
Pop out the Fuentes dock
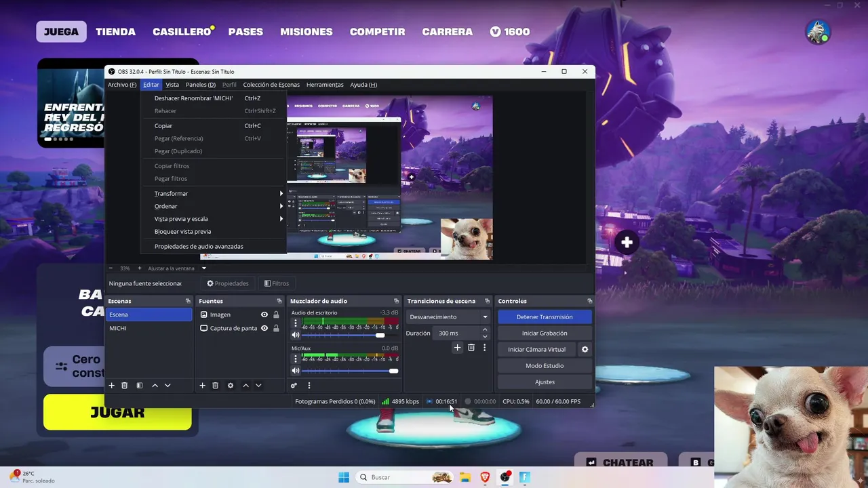[x=279, y=301]
